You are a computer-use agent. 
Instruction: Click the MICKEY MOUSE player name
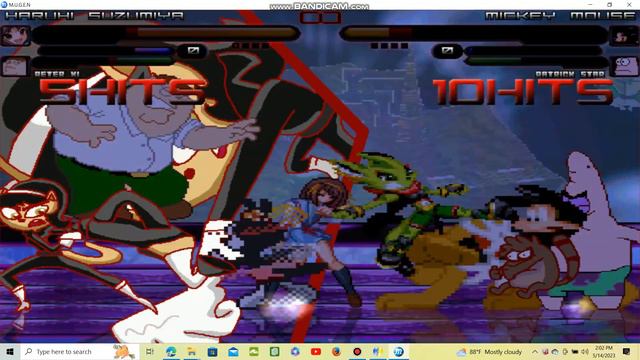click(560, 16)
